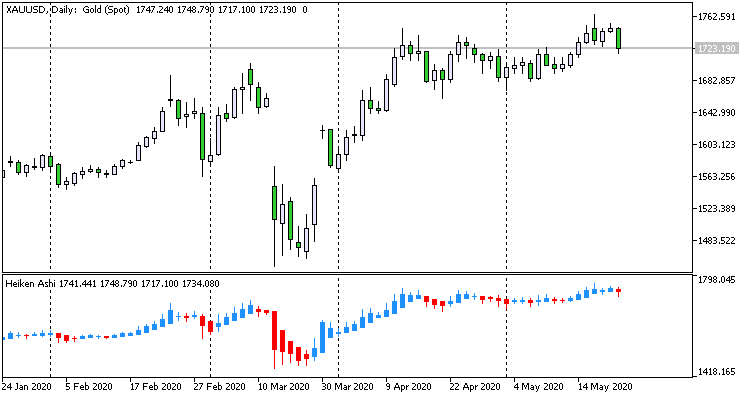Click the 24 Jan 2020 date label
Viewport: 750px width, 398px height.
[x=26, y=387]
